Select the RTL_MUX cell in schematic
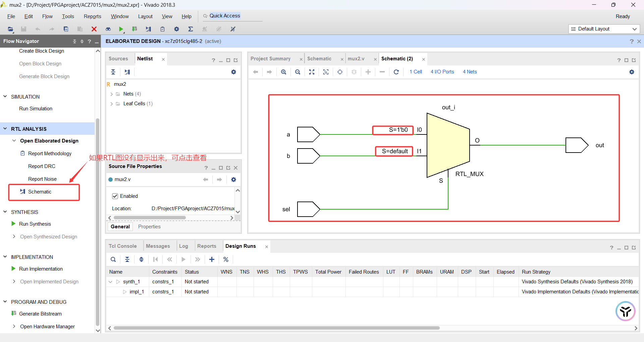 click(448, 145)
